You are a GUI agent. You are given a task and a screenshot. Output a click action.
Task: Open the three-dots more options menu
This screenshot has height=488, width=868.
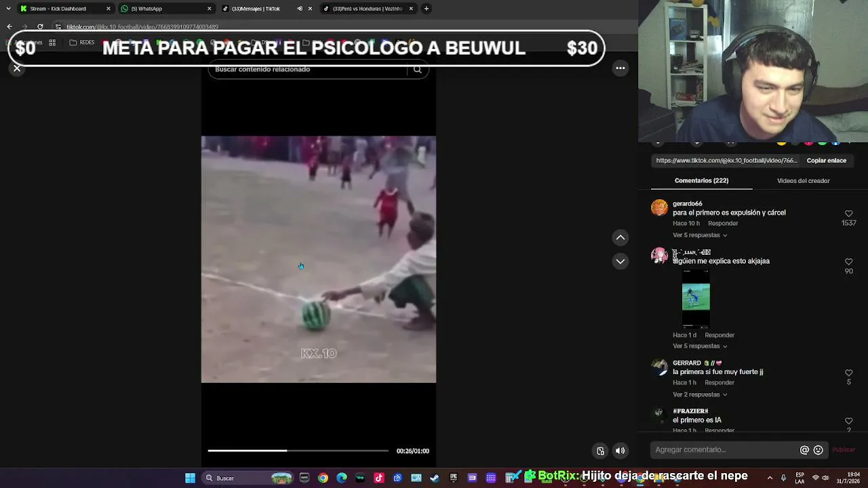(620, 68)
